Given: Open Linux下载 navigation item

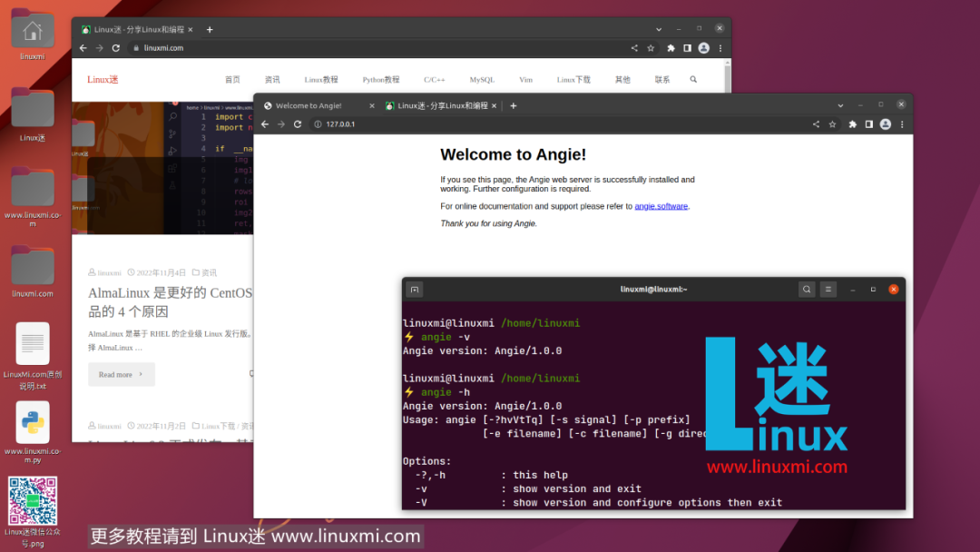Looking at the screenshot, I should pyautogui.click(x=573, y=79).
